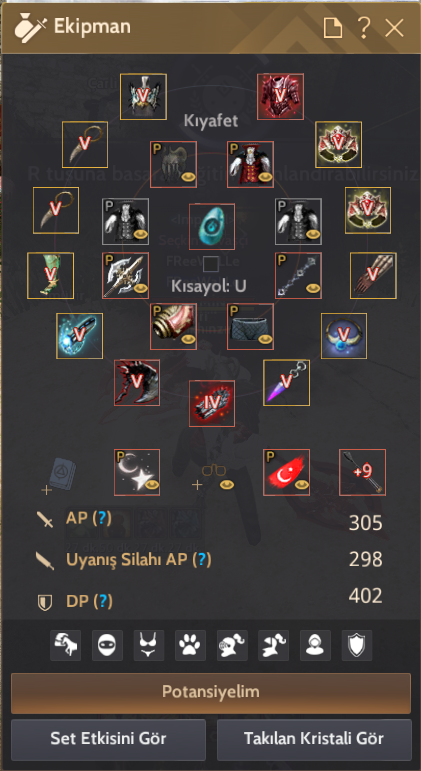Image resolution: width=421 pixels, height=771 pixels.
Task: Toggle the small checkbox above Kısayol
Action: pyautogui.click(x=211, y=265)
